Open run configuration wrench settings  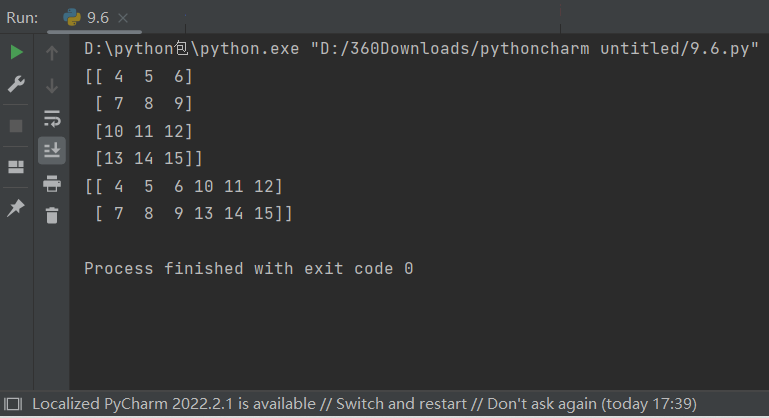pos(16,84)
